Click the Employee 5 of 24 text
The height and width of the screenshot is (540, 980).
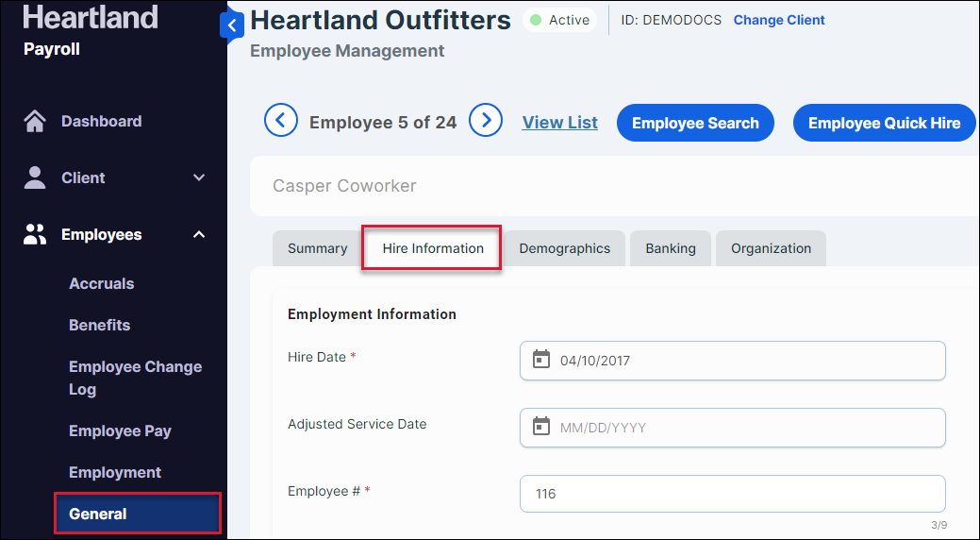pyautogui.click(x=383, y=122)
